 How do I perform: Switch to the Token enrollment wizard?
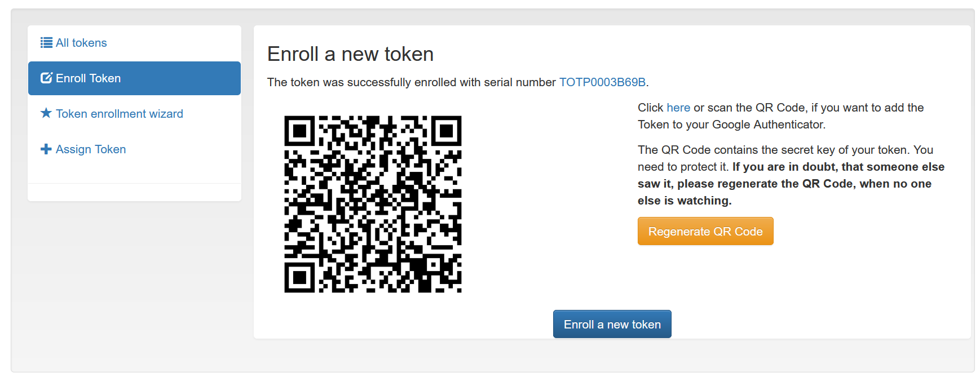click(119, 114)
